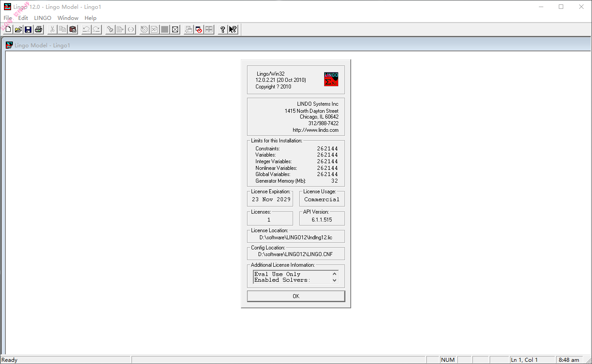Open a file using the folder icon
The width and height of the screenshot is (592, 364).
point(18,30)
